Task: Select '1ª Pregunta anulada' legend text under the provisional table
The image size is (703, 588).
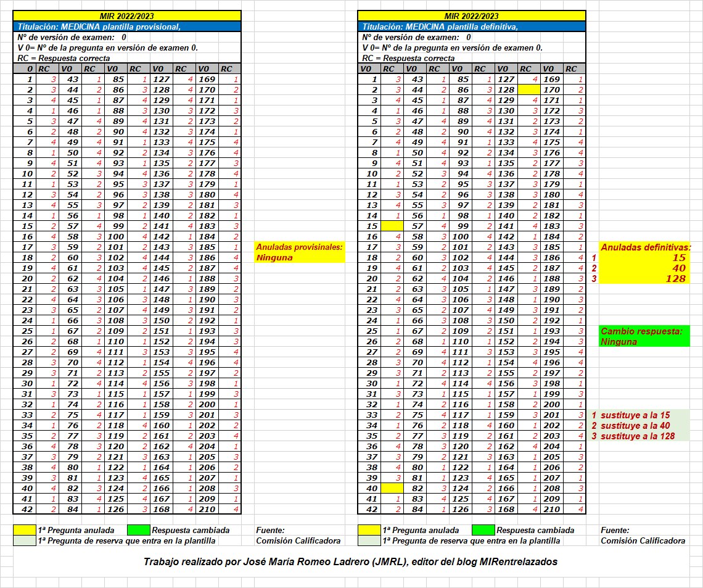Action: click(x=76, y=530)
